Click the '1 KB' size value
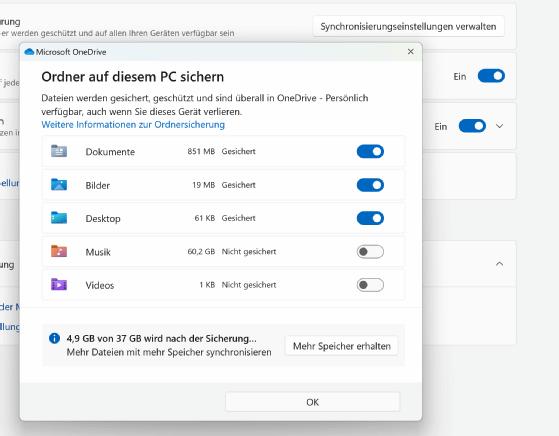Viewport: 559px width, 436px height. (207, 284)
